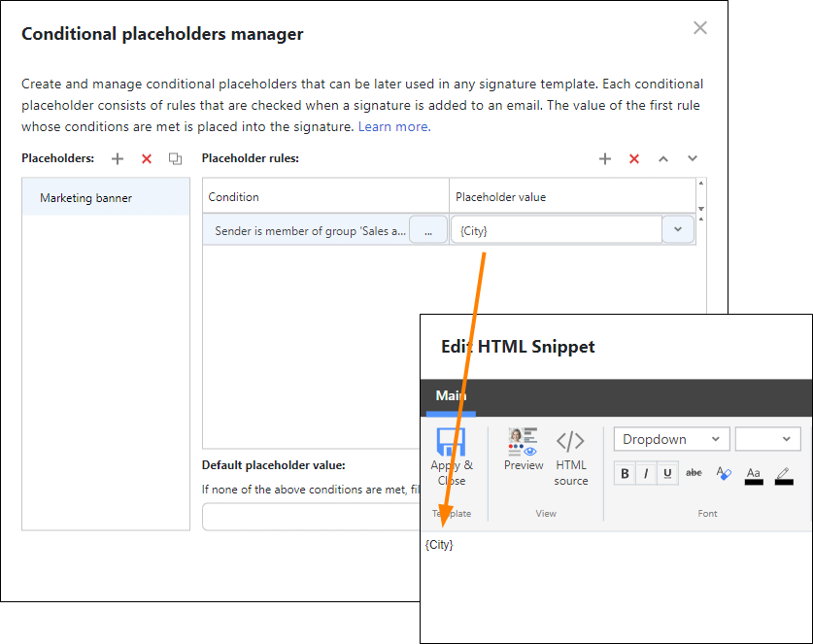Image resolution: width=813 pixels, height=644 pixels.
Task: Toggle underline formatting
Action: pos(667,474)
